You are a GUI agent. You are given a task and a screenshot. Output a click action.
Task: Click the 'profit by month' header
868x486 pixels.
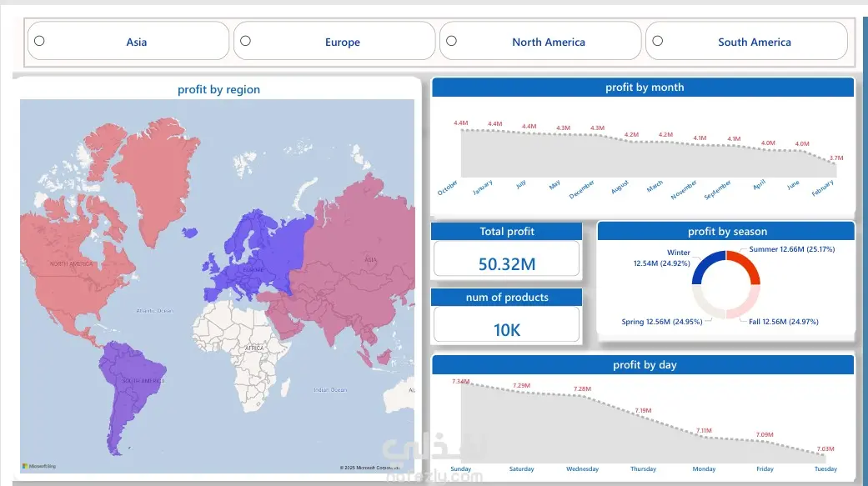click(x=644, y=87)
